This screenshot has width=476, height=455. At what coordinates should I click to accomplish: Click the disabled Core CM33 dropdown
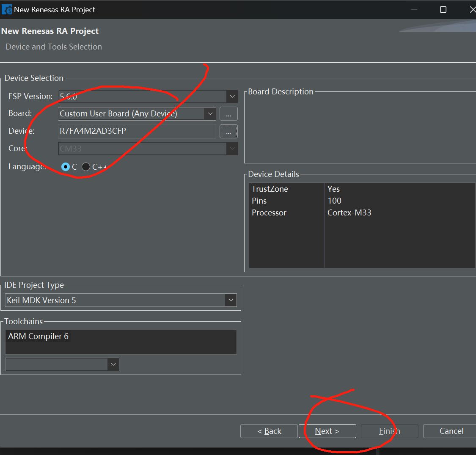point(148,149)
